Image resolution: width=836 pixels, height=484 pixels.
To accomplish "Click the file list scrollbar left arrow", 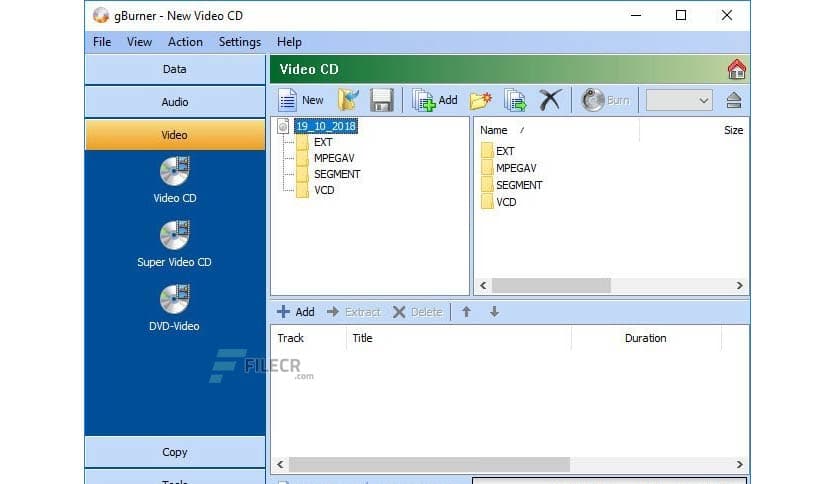I will click(483, 286).
